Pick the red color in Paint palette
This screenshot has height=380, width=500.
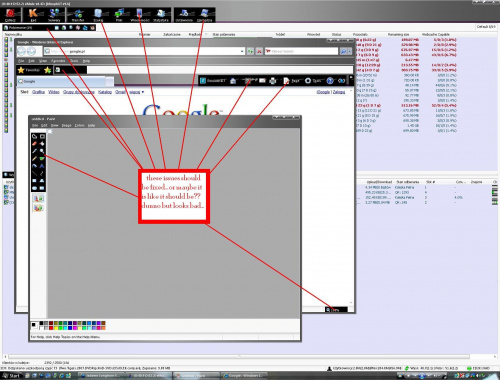point(51,328)
